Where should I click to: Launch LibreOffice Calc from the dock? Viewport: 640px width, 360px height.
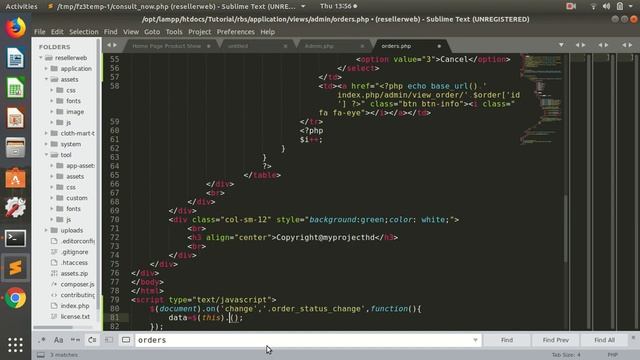click(x=16, y=88)
